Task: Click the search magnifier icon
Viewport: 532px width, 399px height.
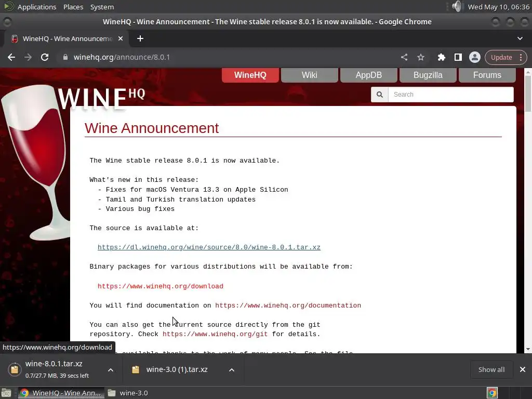Action: point(380,95)
